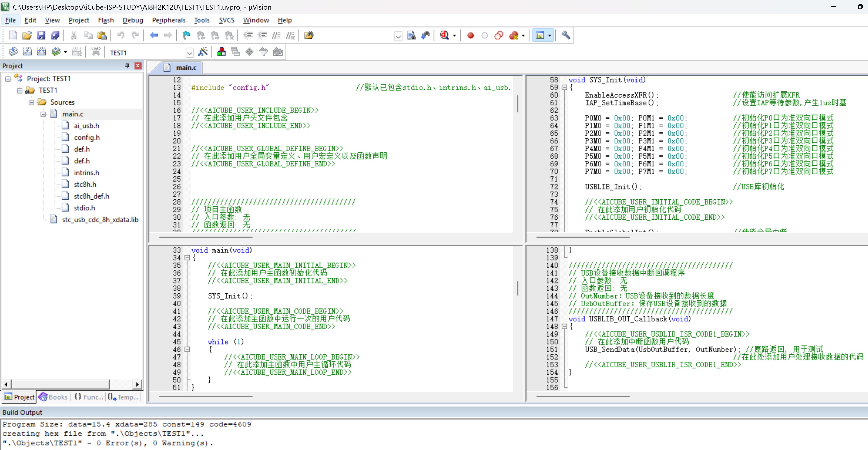The width and height of the screenshot is (868, 450).
Task: Create a new file with the New icon
Action: pyautogui.click(x=13, y=35)
